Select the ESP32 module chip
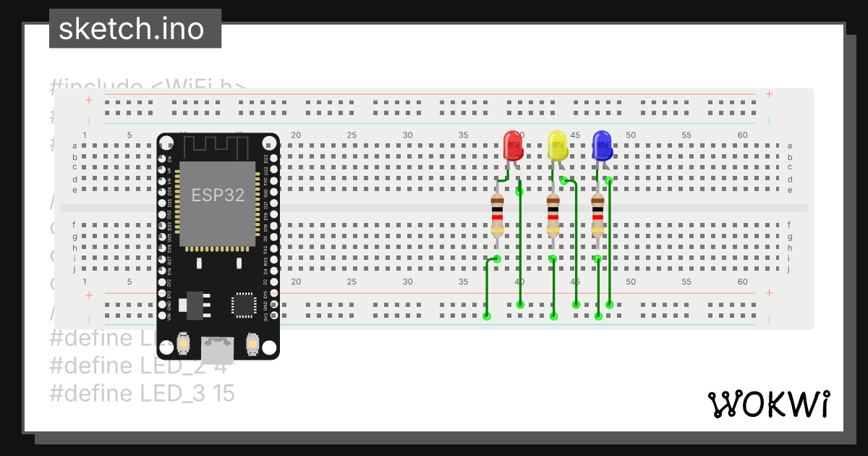 (218, 203)
